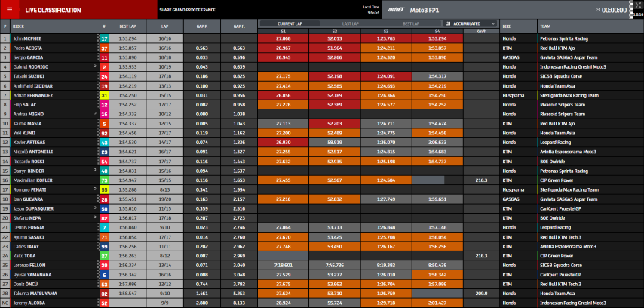Switch to the BEST LAP tab
Viewport: 644px width, 308px height.
point(411,24)
